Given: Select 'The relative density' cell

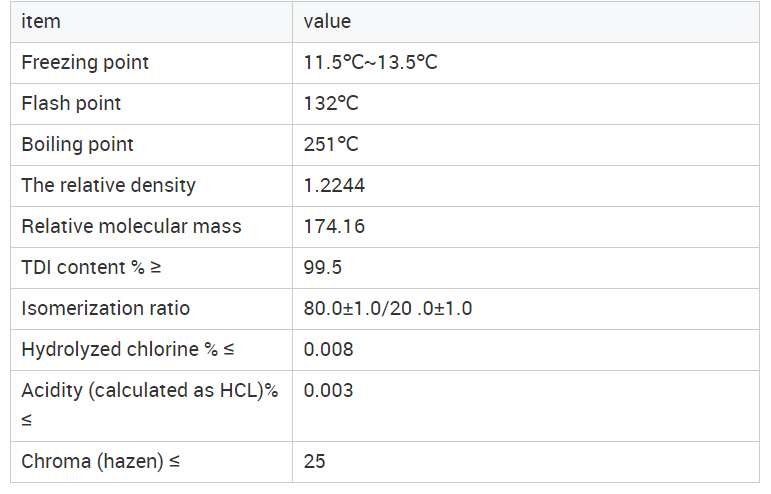Looking at the screenshot, I should coord(151,186).
